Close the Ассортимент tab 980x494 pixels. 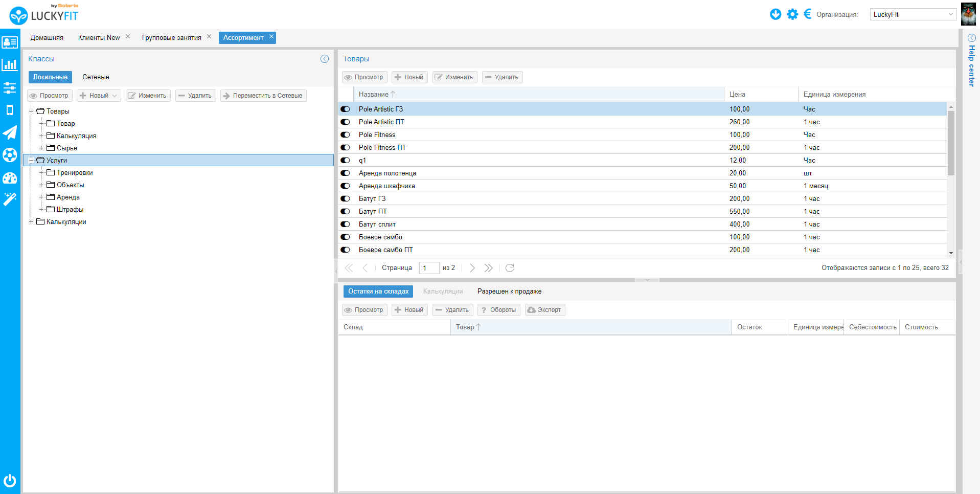coord(271,36)
